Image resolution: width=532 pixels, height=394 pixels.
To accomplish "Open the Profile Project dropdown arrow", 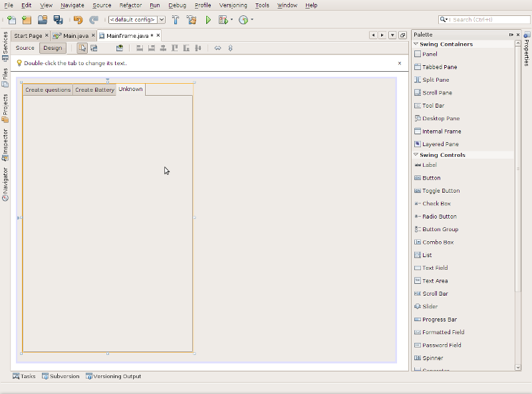I will point(252,20).
